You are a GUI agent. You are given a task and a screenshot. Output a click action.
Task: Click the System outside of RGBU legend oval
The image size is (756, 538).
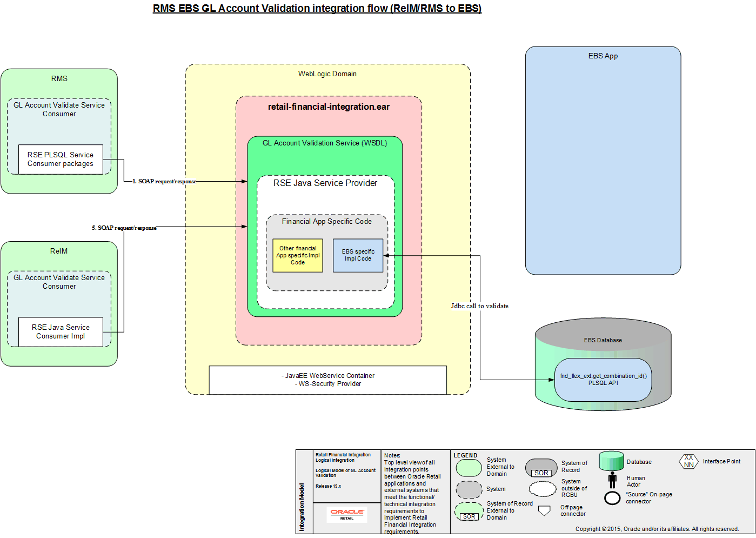[x=542, y=489]
